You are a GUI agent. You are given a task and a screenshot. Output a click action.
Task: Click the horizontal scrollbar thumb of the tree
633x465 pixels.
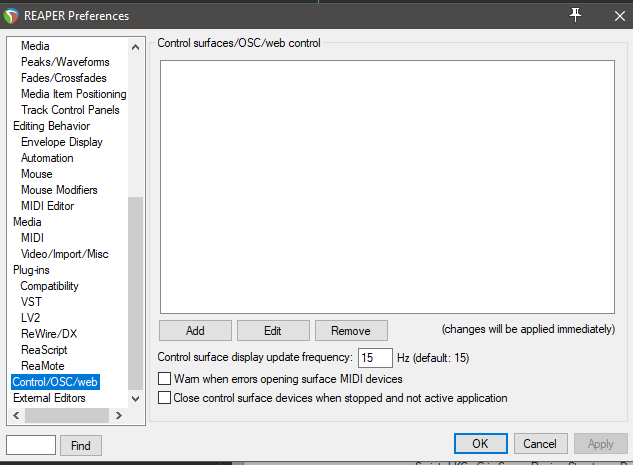pyautogui.click(x=67, y=415)
